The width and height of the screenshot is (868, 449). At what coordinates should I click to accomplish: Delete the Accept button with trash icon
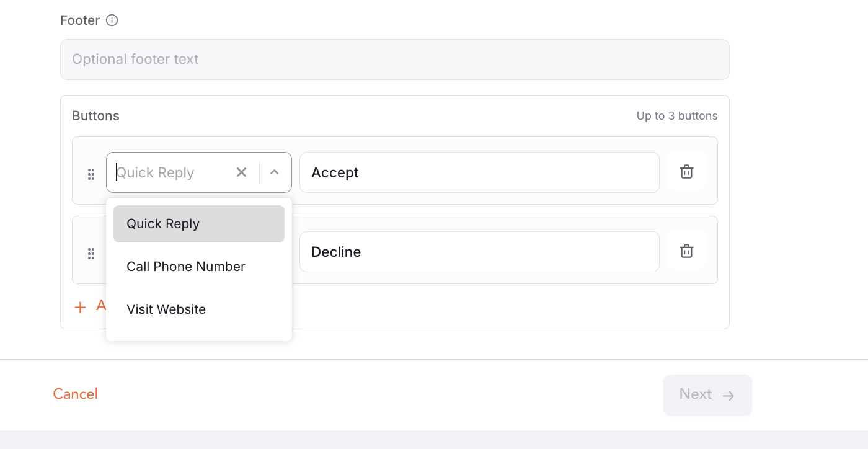click(686, 172)
